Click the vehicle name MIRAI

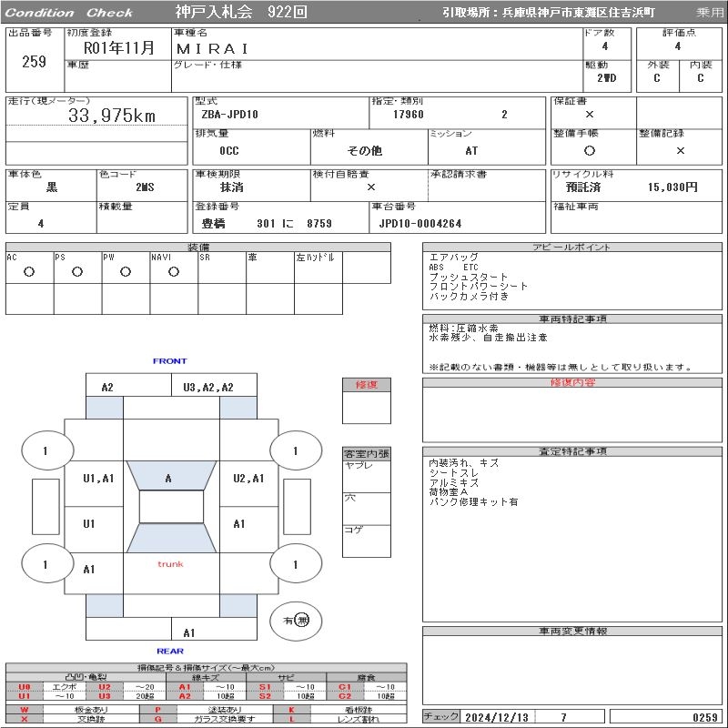(x=212, y=49)
